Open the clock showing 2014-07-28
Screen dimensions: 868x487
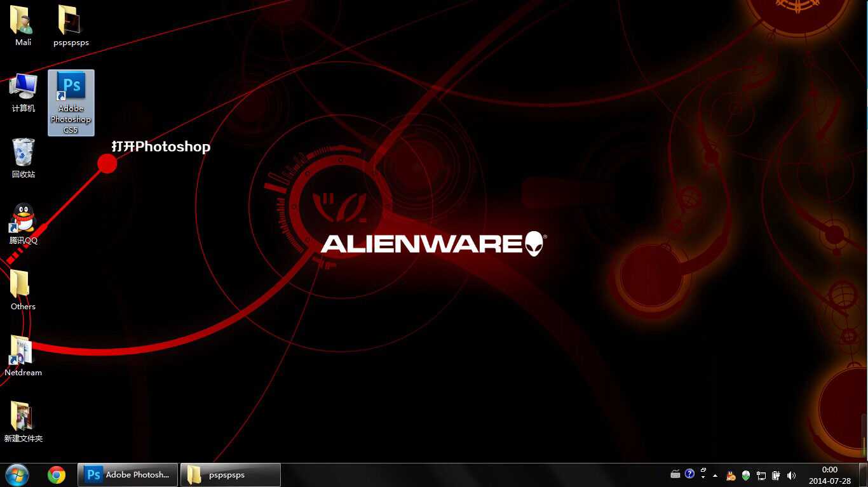click(x=830, y=475)
